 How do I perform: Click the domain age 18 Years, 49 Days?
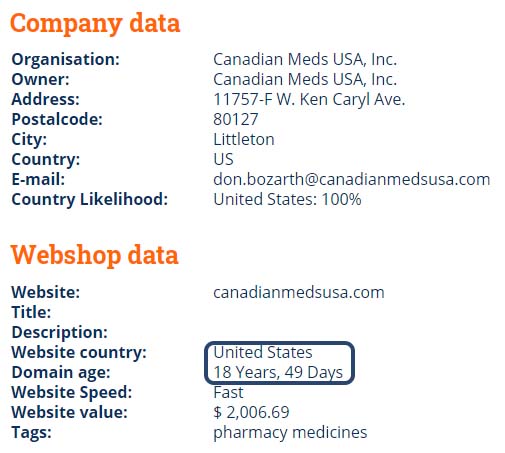(x=278, y=372)
